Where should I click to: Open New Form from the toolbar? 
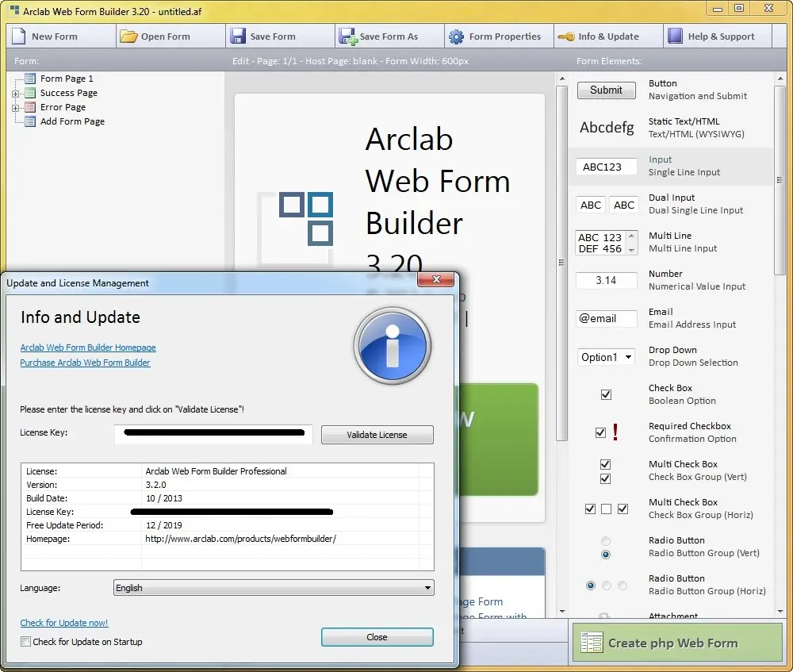point(61,36)
